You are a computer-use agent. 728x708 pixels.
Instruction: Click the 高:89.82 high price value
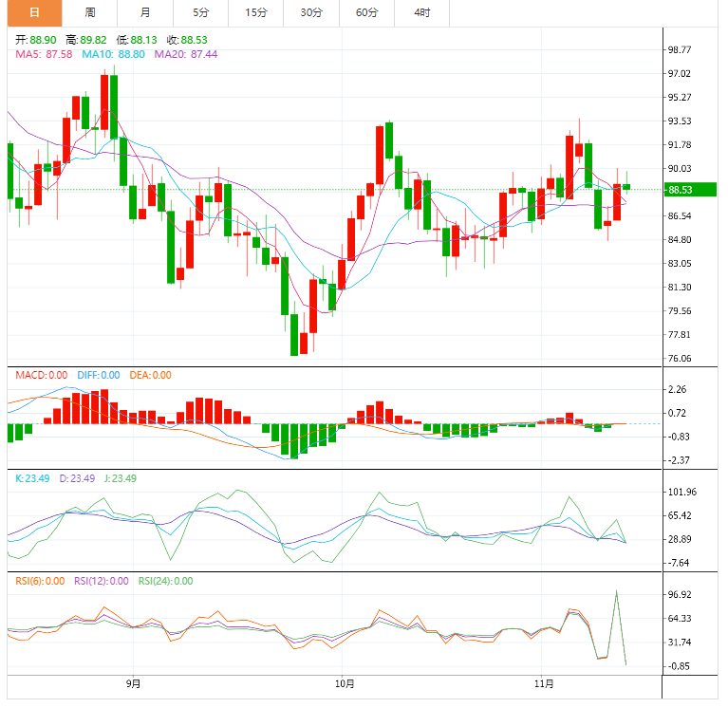coord(86,40)
